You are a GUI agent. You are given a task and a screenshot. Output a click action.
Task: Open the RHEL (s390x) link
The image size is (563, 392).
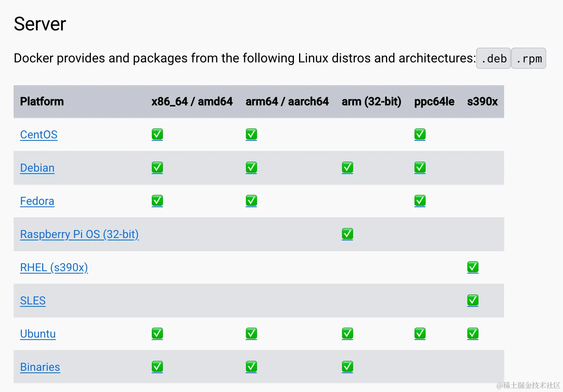point(54,267)
